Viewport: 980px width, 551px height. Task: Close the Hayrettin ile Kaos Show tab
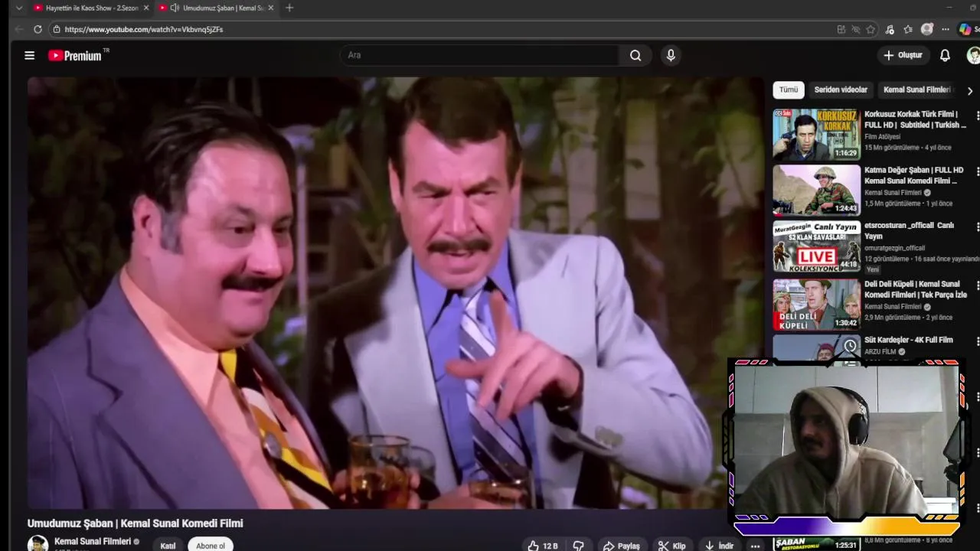146,8
